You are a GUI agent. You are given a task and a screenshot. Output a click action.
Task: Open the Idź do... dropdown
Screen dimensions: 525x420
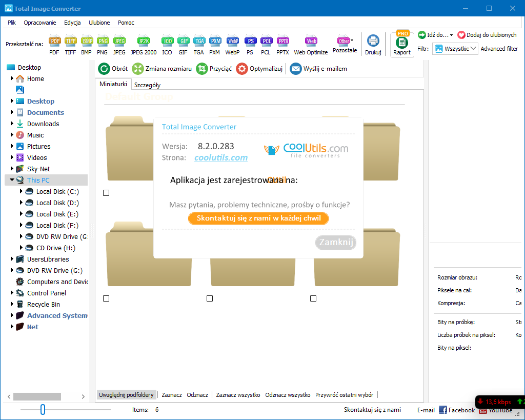[435, 35]
